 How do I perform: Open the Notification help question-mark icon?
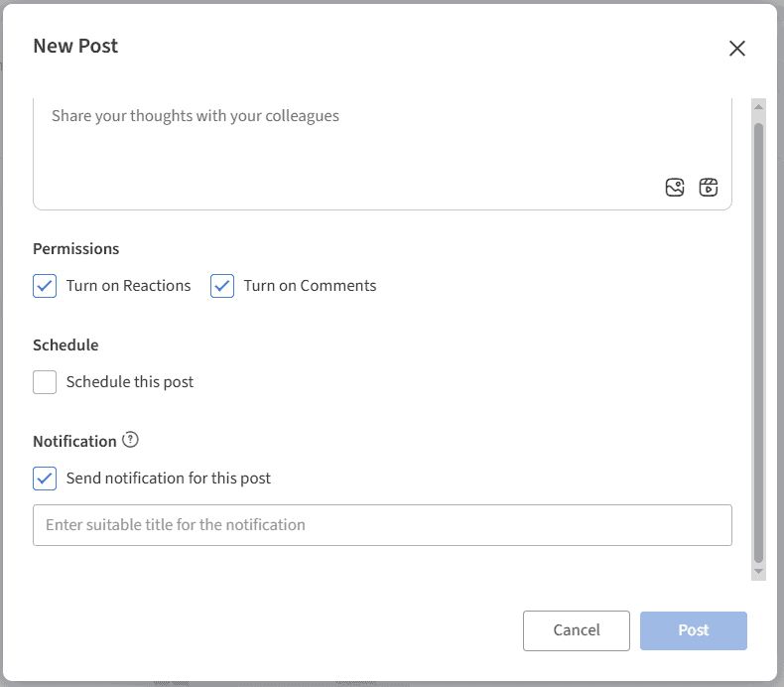[130, 440]
